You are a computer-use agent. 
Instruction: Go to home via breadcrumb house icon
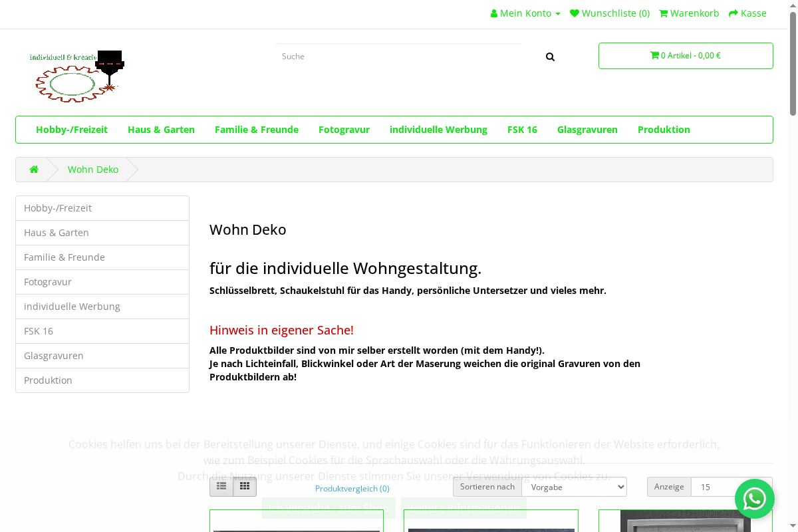coord(34,170)
